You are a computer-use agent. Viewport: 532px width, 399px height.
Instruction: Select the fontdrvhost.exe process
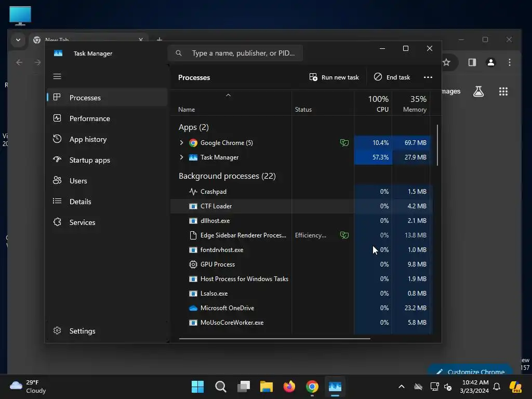pos(301,250)
